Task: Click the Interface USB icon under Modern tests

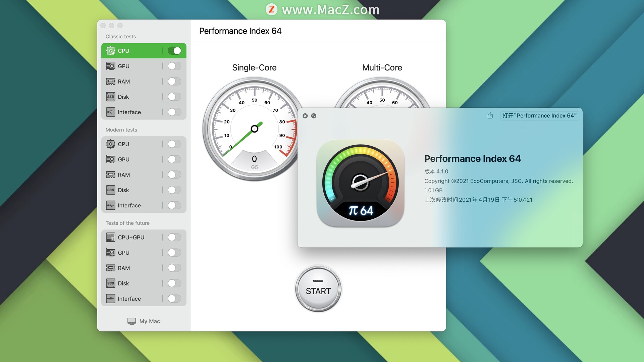Action: 110,205
